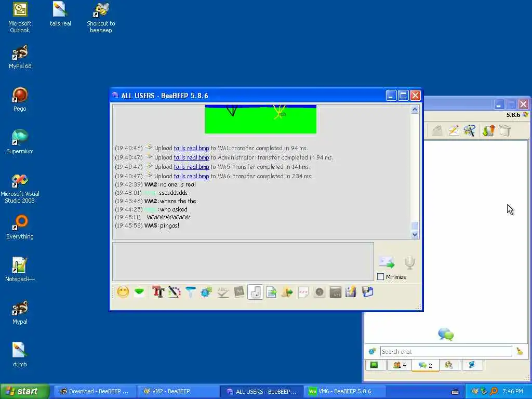Click the wand tools icon in background window
Image resolution: width=532 pixels, height=399 pixels.
pos(470,130)
